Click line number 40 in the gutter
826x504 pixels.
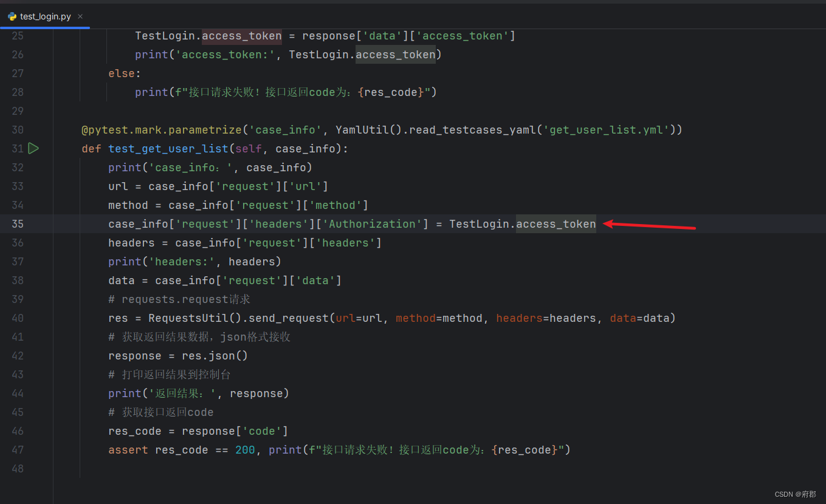tap(18, 318)
